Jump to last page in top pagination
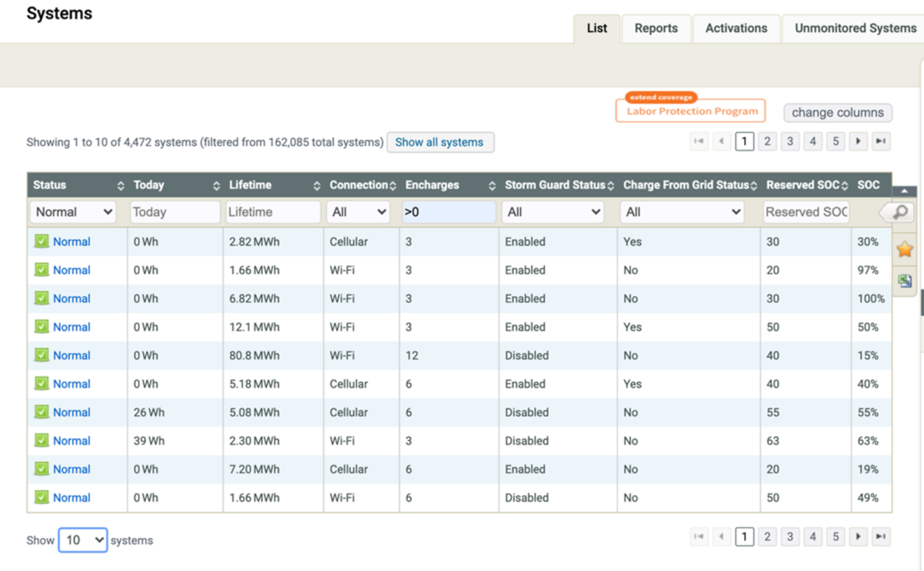This screenshot has width=924, height=571. pos(881,141)
